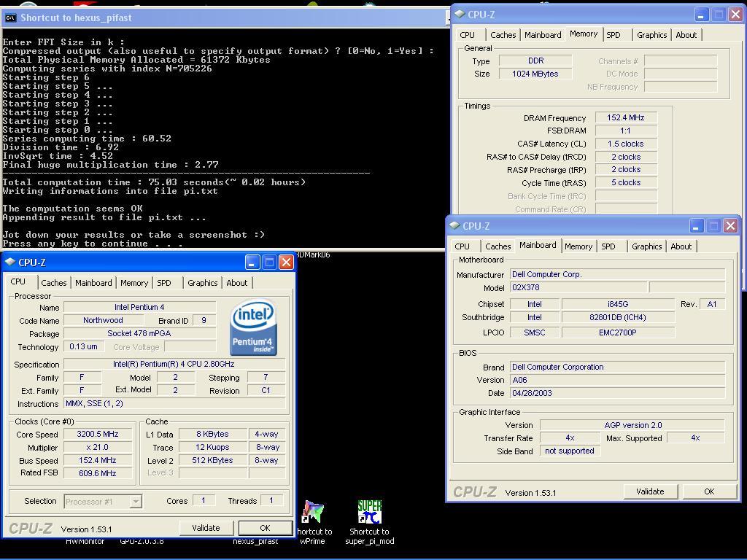Image resolution: width=747 pixels, height=560 pixels.
Task: Click the Side Band value not supported
Action: (569, 451)
